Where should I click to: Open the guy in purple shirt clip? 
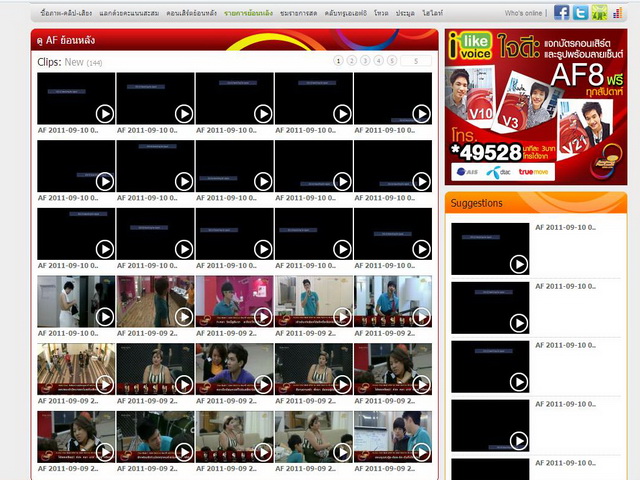pyautogui.click(x=234, y=369)
